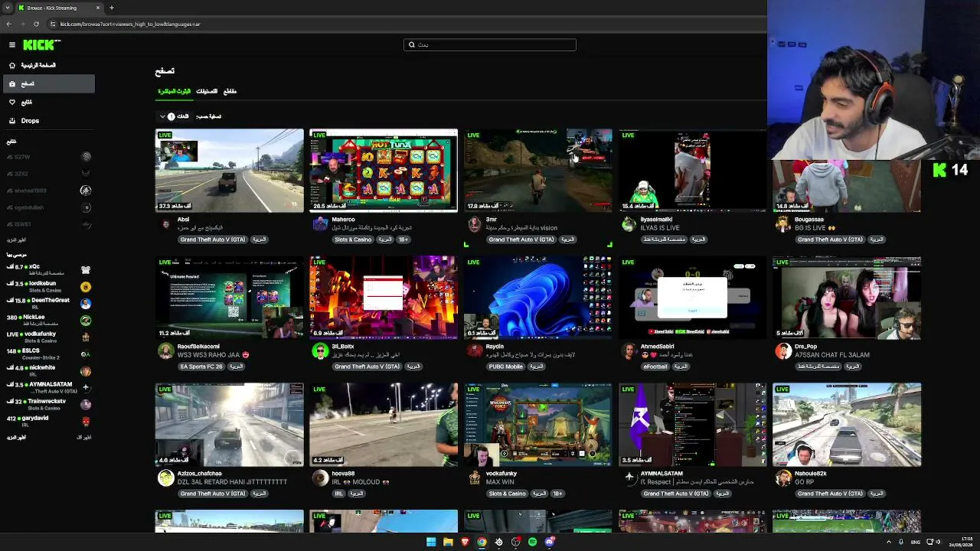Open lordkebun in recommended channels
This screenshot has height=551, width=980.
(x=48, y=286)
